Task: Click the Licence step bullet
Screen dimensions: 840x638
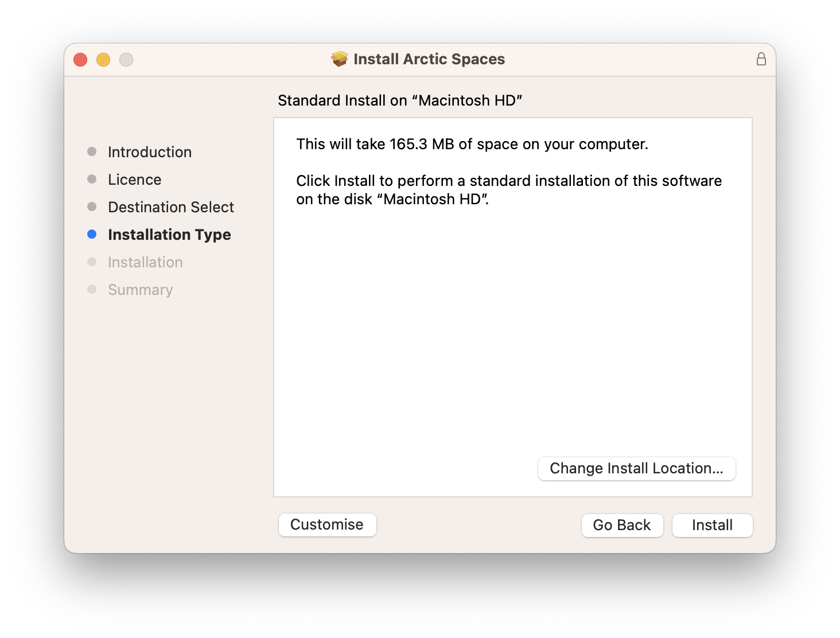Action: (92, 179)
